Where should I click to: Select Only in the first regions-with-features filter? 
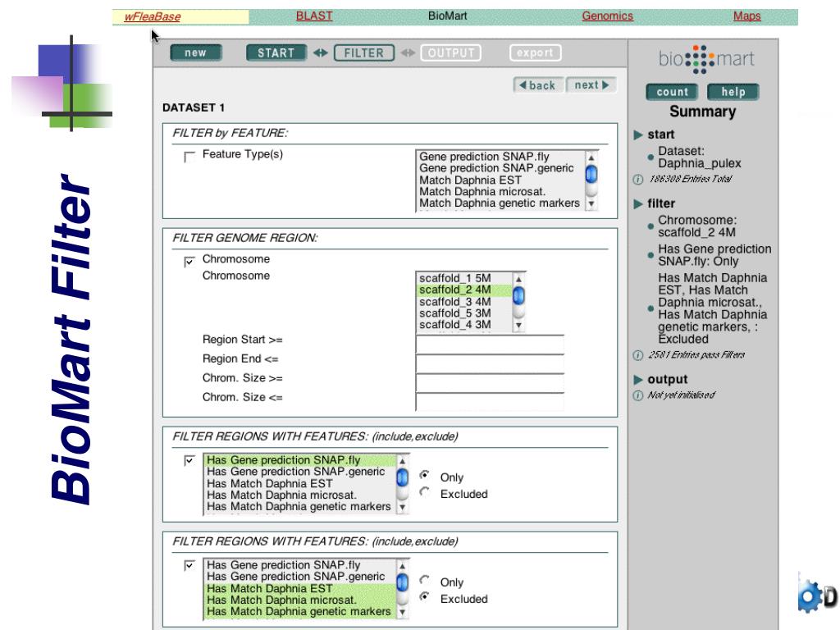(x=424, y=475)
